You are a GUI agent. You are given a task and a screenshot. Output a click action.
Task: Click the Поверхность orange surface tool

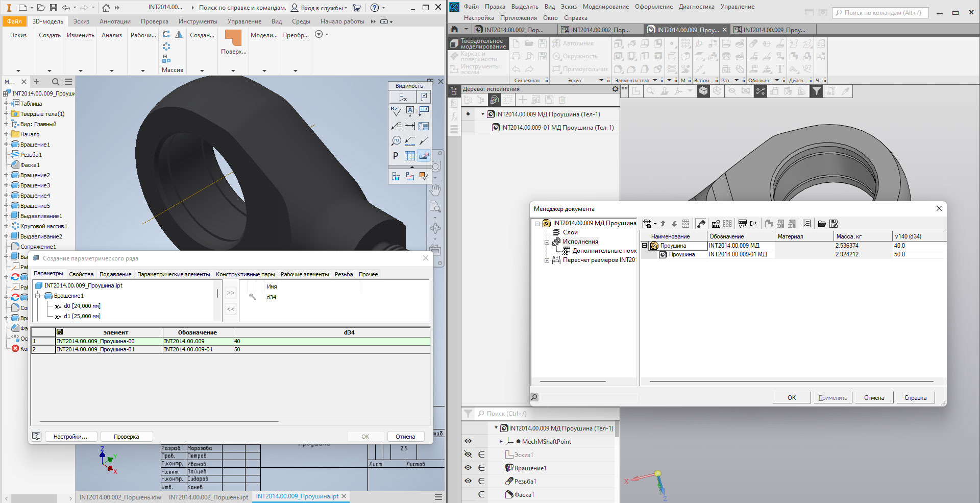click(x=233, y=39)
